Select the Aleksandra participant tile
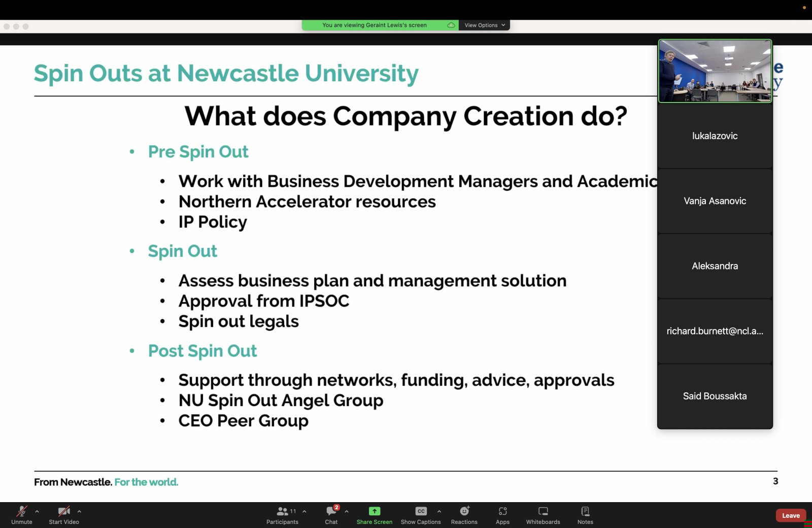 click(x=715, y=266)
